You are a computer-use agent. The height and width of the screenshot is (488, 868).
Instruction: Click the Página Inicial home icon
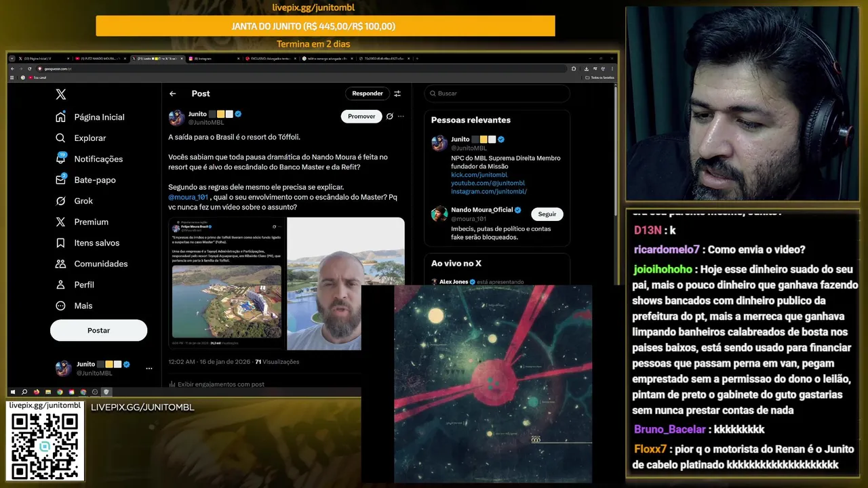61,117
